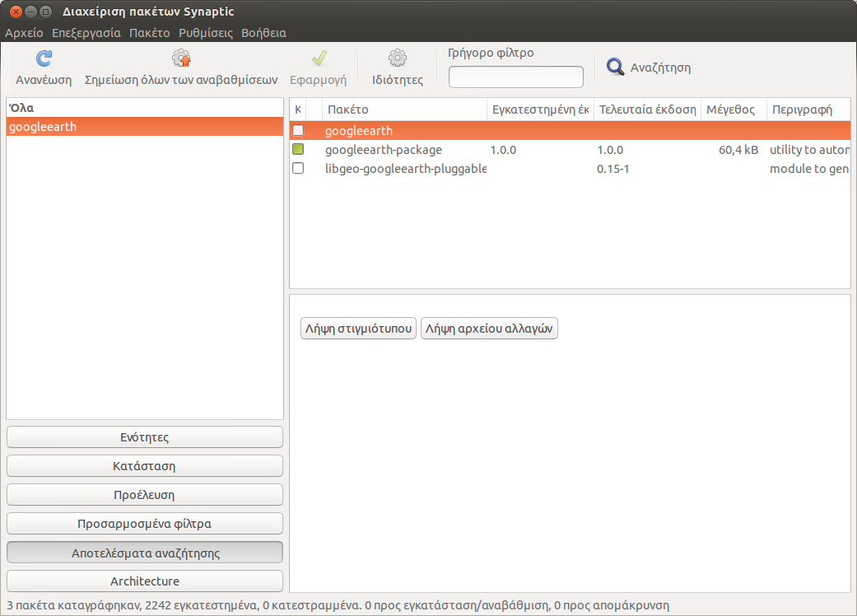Click the Ανανέωση reload icon
The height and width of the screenshot is (616, 857).
pyautogui.click(x=44, y=58)
